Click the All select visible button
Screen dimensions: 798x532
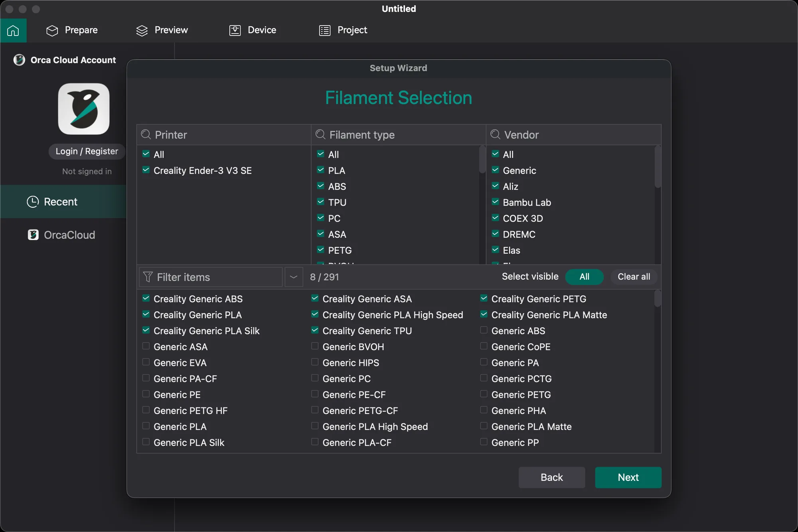584,277
